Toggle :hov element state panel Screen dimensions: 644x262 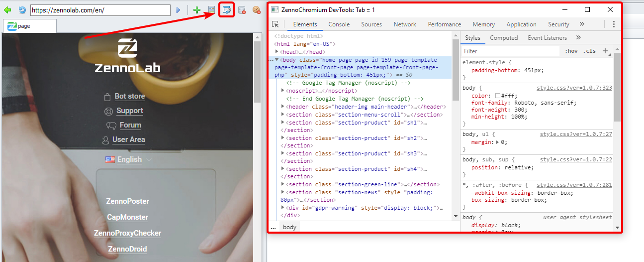[x=571, y=51]
